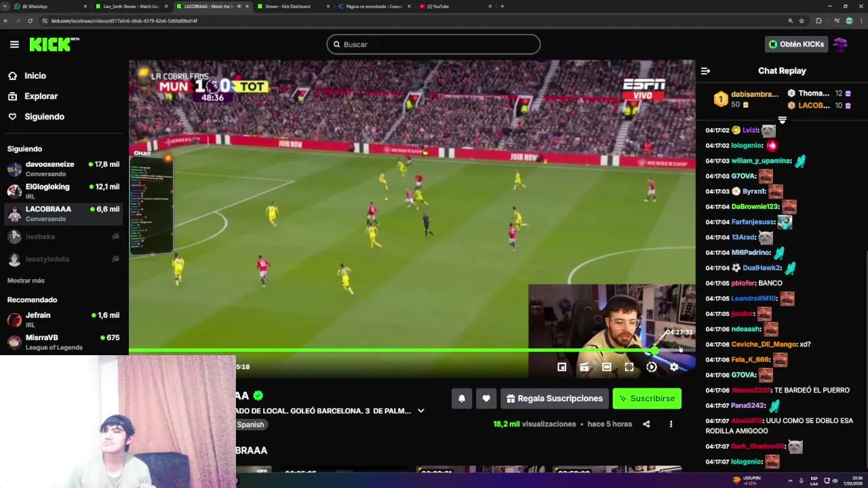Viewport: 868px width, 488px height.
Task: Click username Lvizl in chat
Action: [x=749, y=130]
